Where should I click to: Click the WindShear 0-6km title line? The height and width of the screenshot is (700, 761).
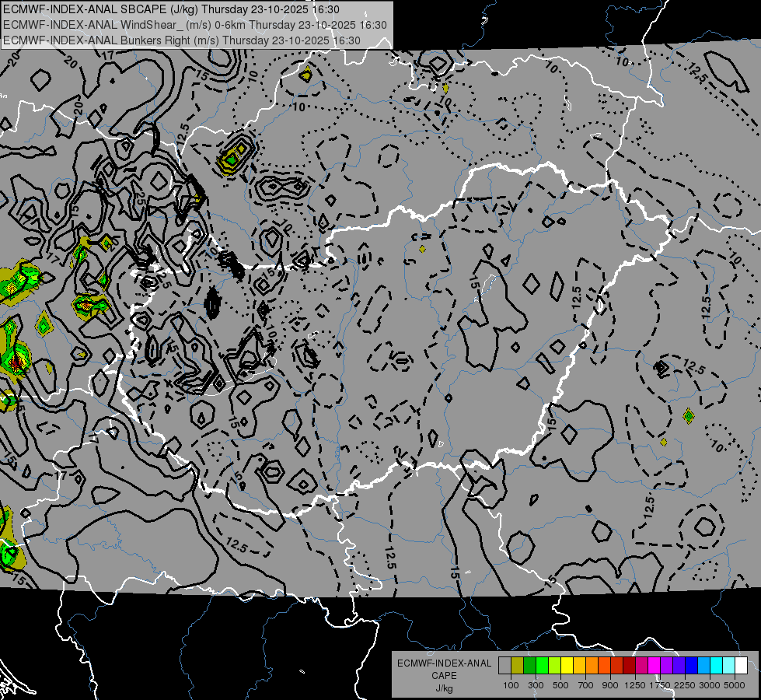(194, 25)
